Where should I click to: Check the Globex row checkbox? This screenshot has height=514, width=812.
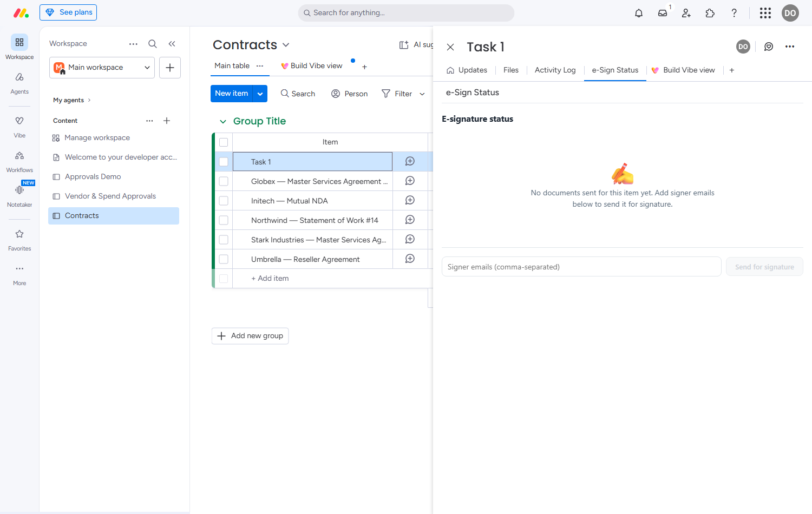(224, 181)
